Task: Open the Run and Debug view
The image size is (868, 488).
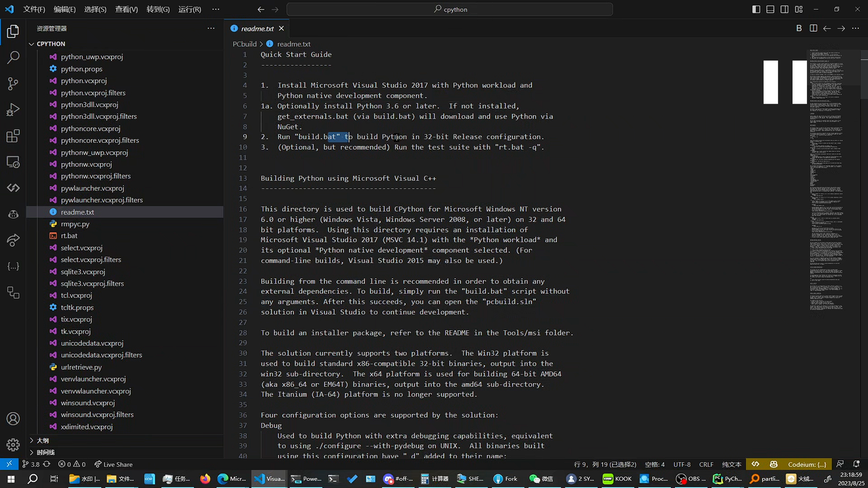Action: coord(13,110)
